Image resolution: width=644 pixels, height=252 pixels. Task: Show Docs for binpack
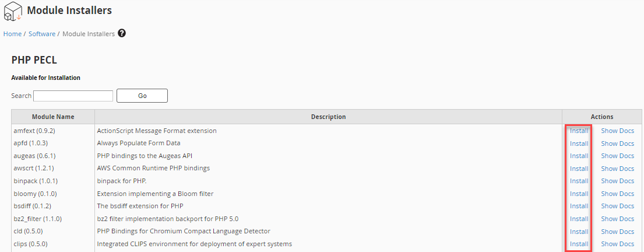[x=617, y=181]
